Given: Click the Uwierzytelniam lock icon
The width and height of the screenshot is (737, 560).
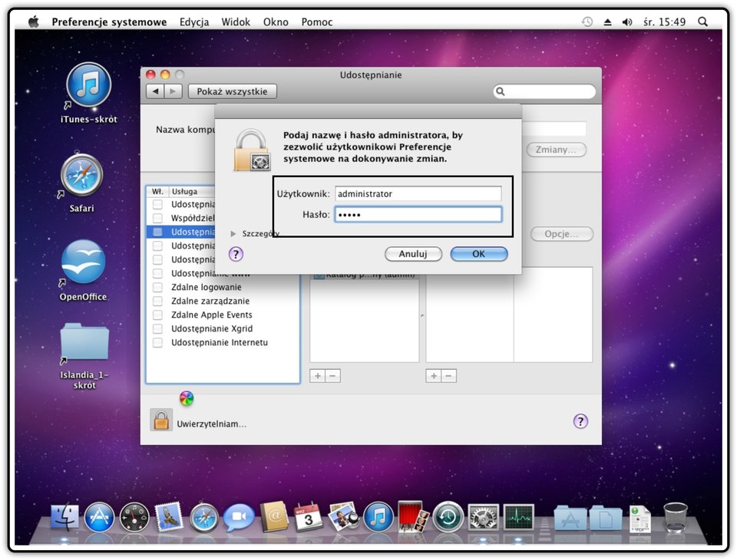Looking at the screenshot, I should point(160,420).
